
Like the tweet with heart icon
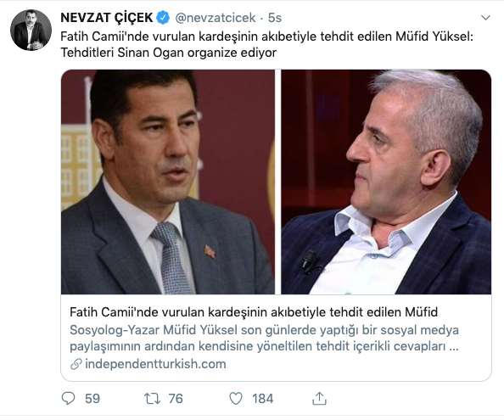236,399
